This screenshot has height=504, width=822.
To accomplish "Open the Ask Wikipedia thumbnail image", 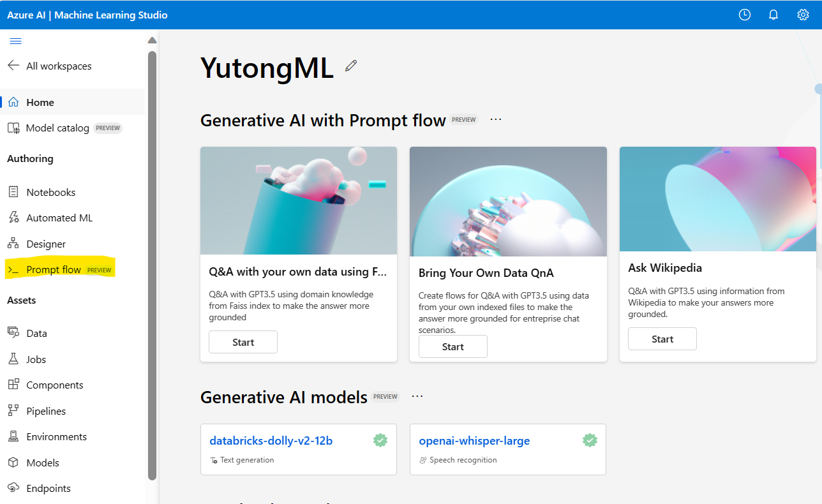I will (x=717, y=199).
